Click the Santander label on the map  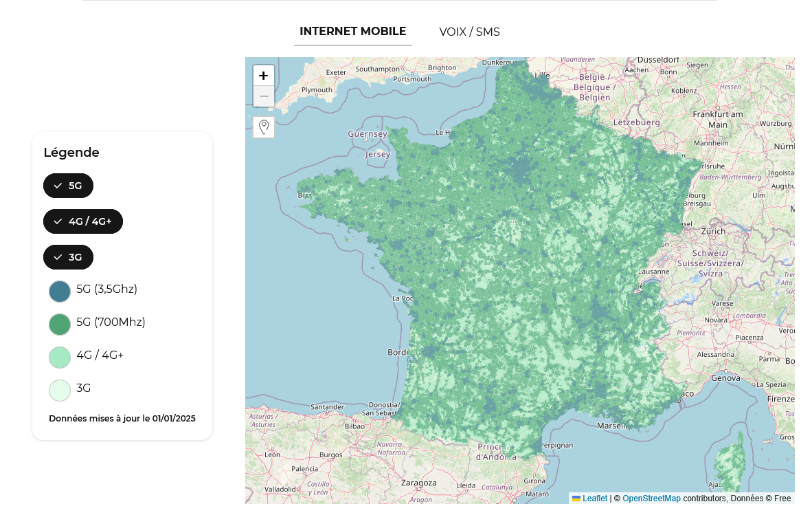tap(327, 407)
